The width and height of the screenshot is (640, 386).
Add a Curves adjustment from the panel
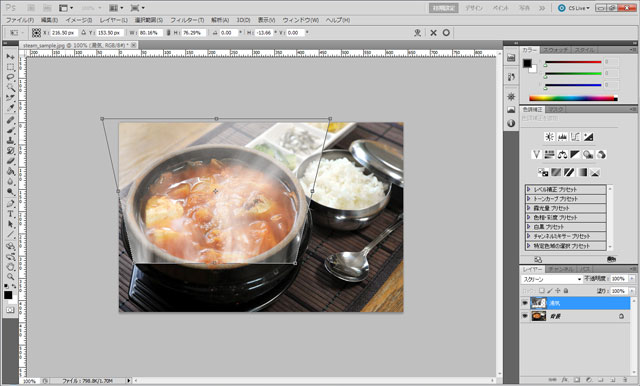pyautogui.click(x=576, y=137)
